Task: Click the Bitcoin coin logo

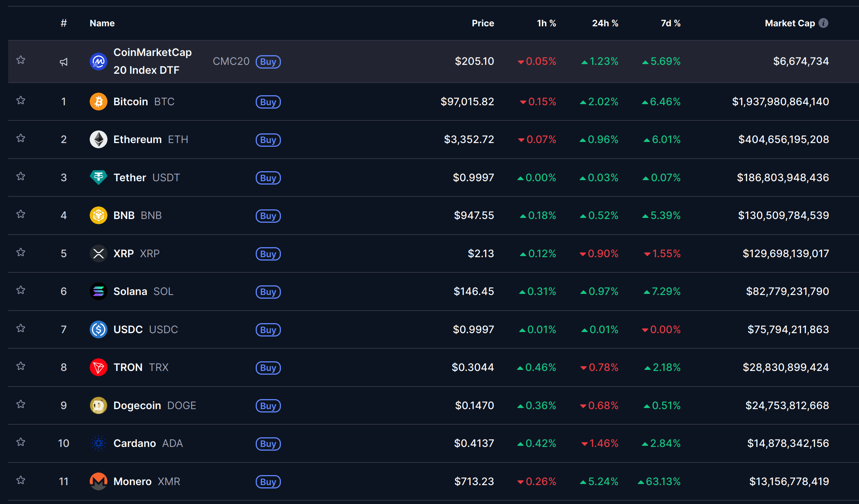Action: coord(98,102)
